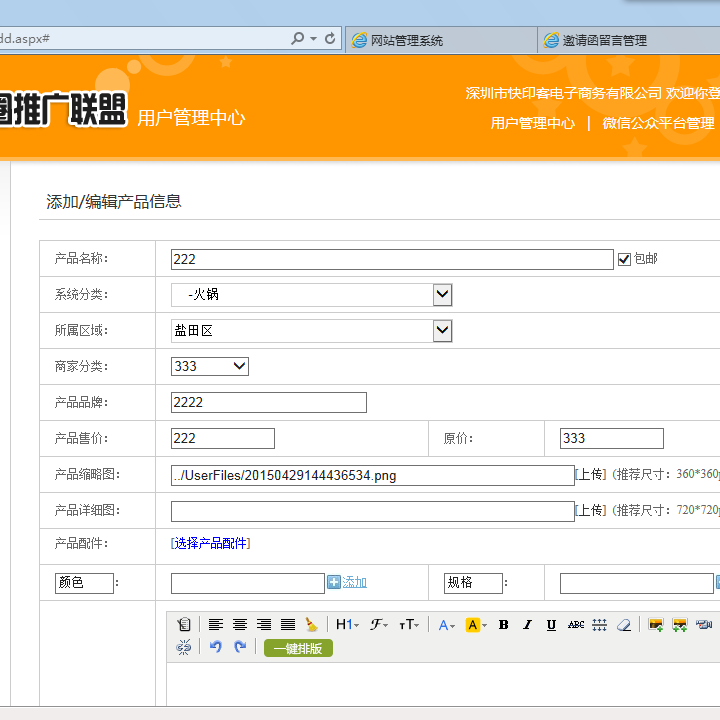
Task: Click the 产品详细图 input field
Action: tap(372, 511)
